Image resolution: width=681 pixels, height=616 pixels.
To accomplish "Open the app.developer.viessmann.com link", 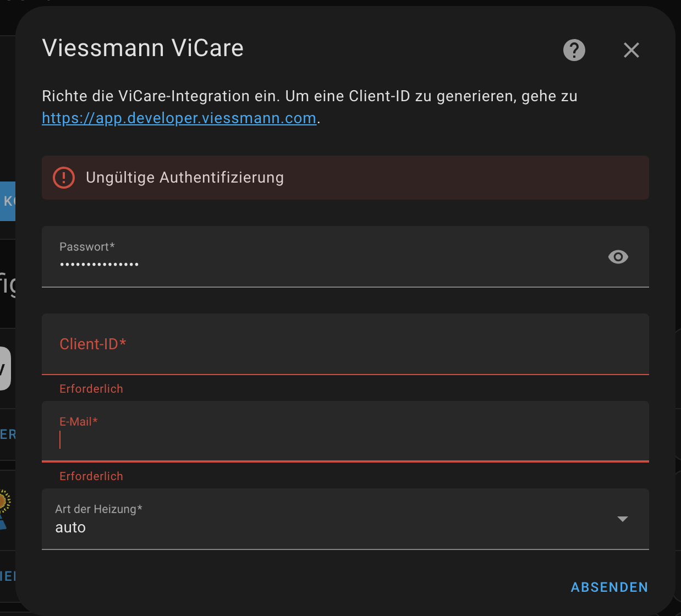I will point(179,118).
